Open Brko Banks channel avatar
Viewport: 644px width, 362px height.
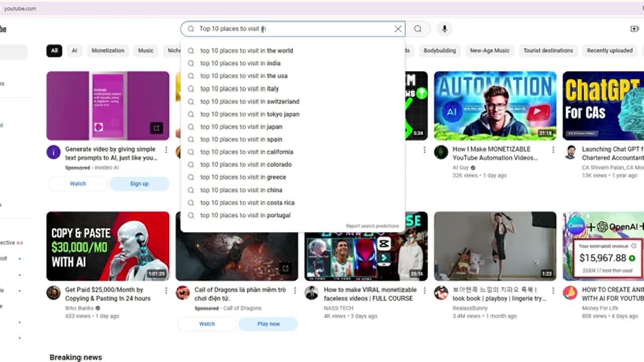point(54,293)
